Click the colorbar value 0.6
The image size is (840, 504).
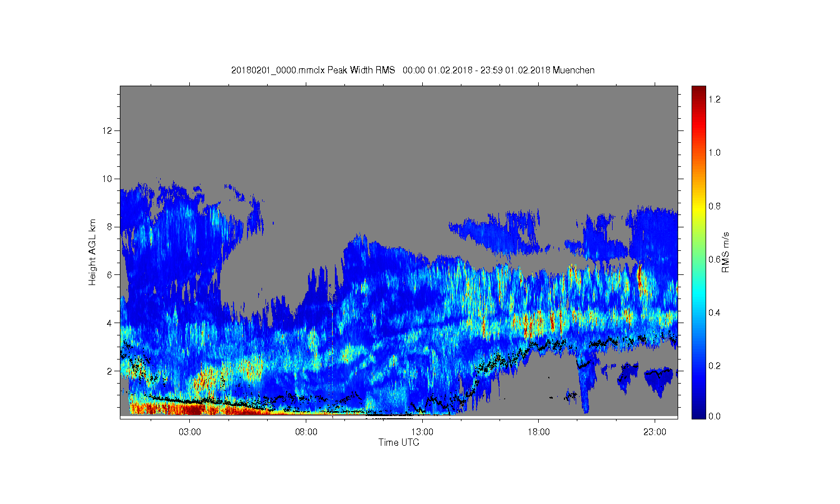714,259
